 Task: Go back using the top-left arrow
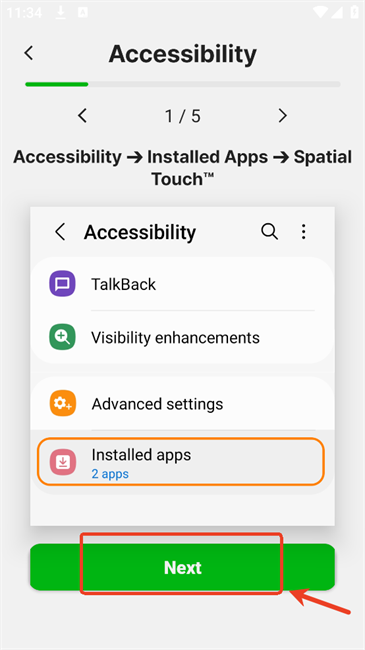(28, 53)
